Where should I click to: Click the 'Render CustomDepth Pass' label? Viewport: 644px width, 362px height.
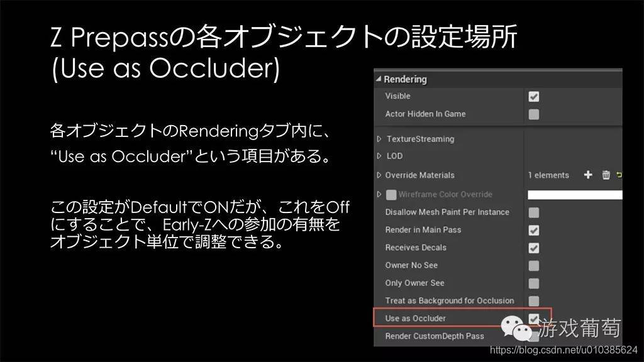435,336
